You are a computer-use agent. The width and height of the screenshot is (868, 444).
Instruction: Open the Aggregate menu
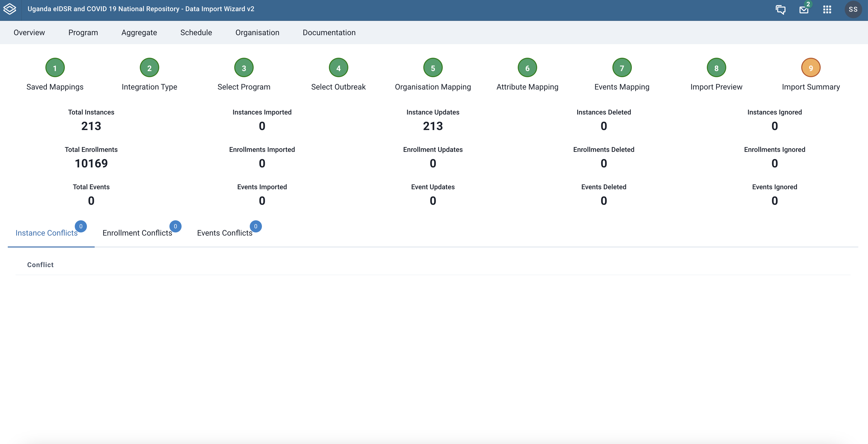tap(139, 33)
